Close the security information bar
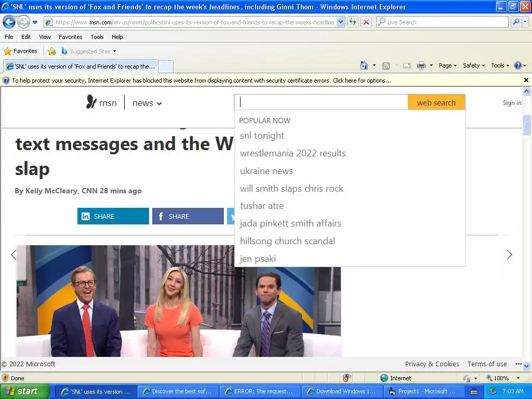 526,80
